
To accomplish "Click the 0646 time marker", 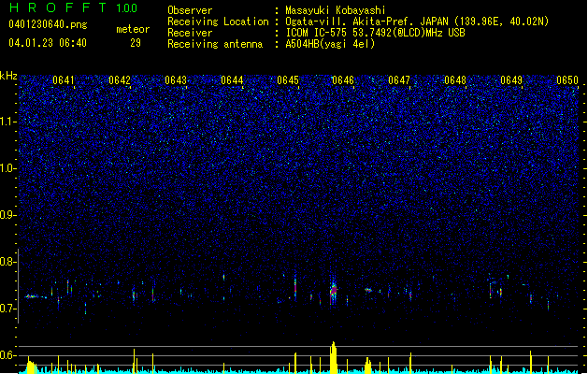I will click(343, 80).
